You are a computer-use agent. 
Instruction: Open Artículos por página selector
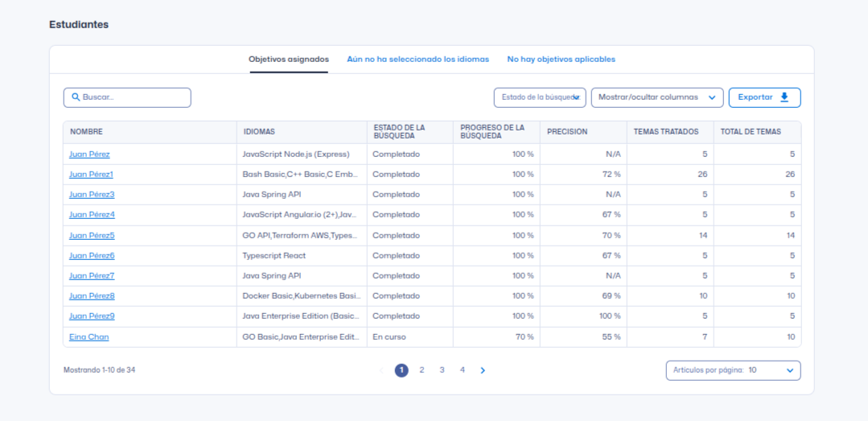733,370
